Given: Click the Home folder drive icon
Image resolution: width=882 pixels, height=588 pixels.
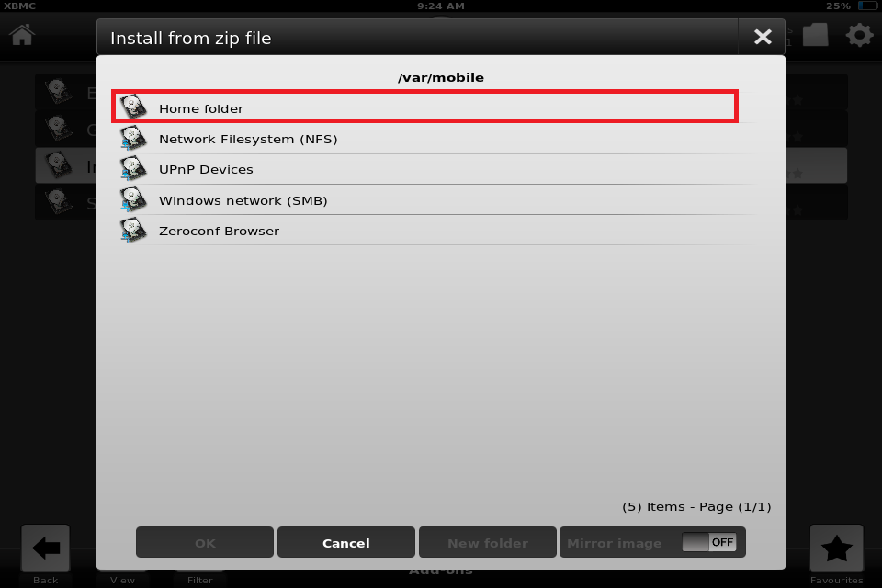Looking at the screenshot, I should 133,107.
